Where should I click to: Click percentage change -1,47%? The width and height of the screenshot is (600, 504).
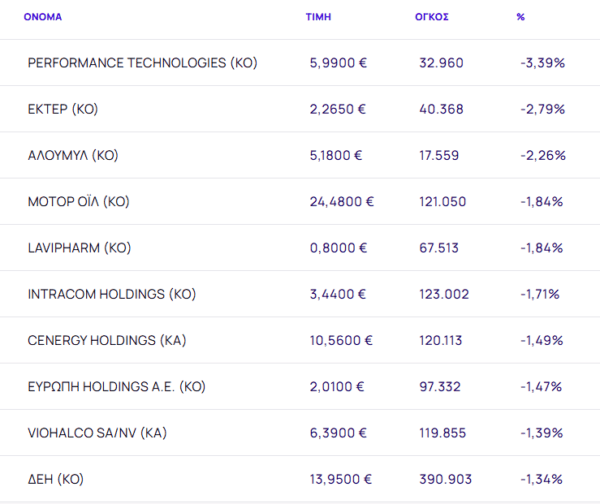point(541,387)
